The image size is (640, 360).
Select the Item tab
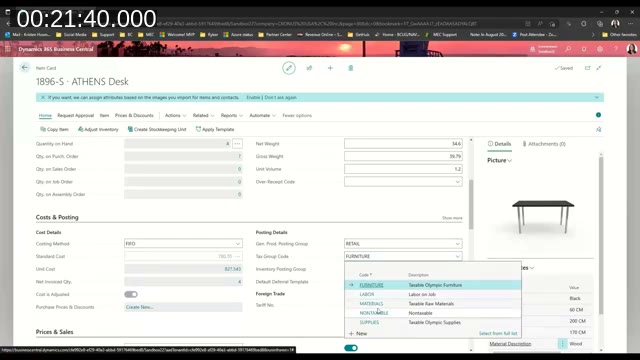coord(104,116)
